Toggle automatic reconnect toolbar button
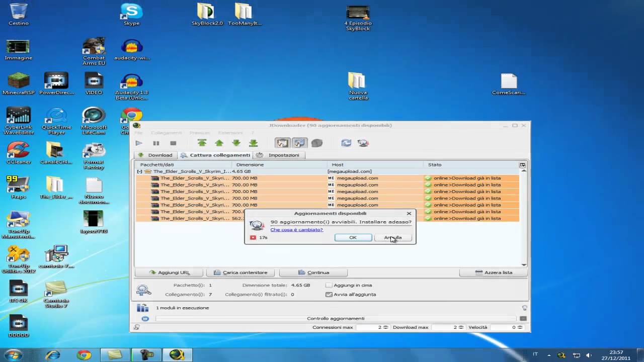Screen dimensions: 644x362 (299, 143)
